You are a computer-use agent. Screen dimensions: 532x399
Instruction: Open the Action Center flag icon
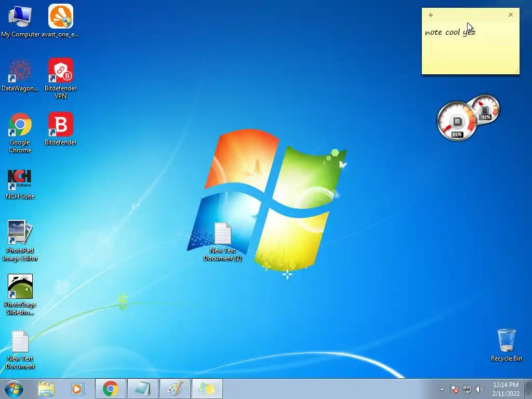[x=455, y=389]
